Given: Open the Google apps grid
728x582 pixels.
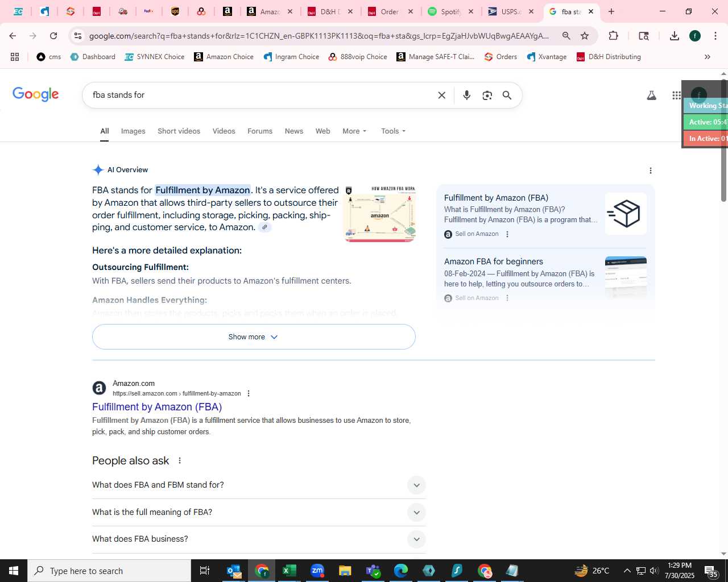Looking at the screenshot, I should point(676,95).
